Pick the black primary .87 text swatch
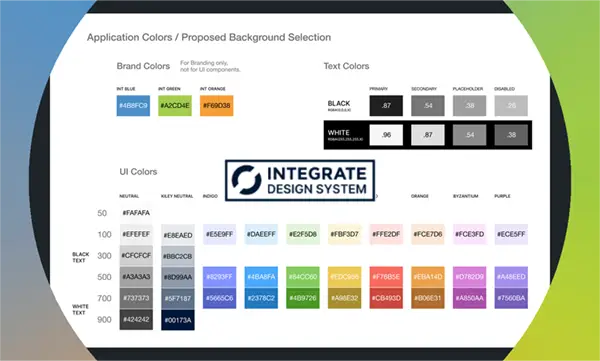The image size is (600, 361). [386, 106]
